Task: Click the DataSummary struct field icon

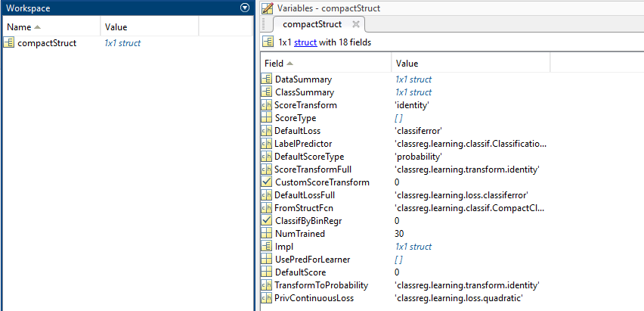Action: (x=266, y=79)
